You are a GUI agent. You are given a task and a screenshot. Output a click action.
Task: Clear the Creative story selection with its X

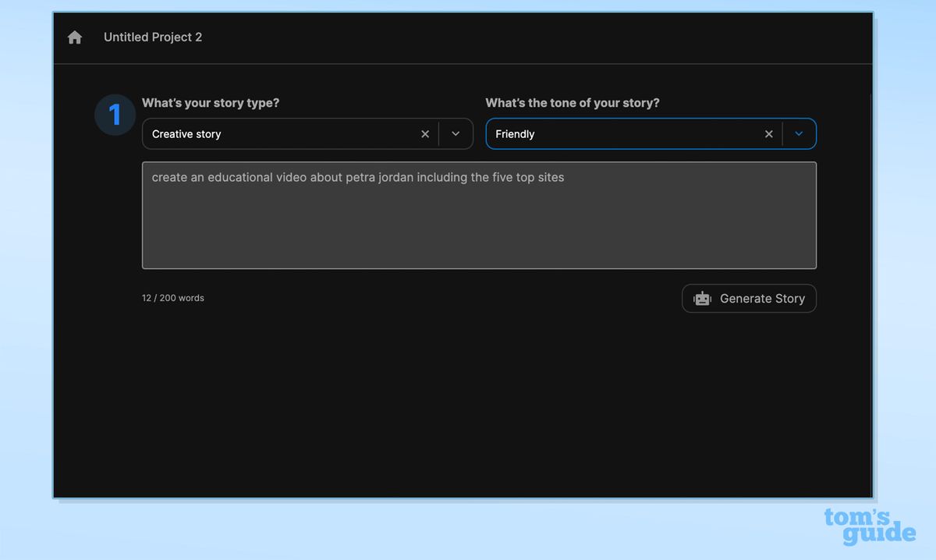pos(425,133)
